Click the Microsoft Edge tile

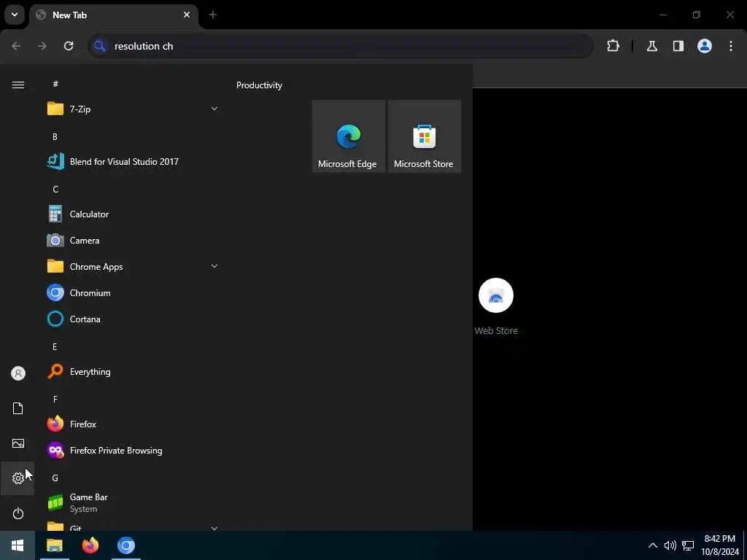(x=349, y=136)
